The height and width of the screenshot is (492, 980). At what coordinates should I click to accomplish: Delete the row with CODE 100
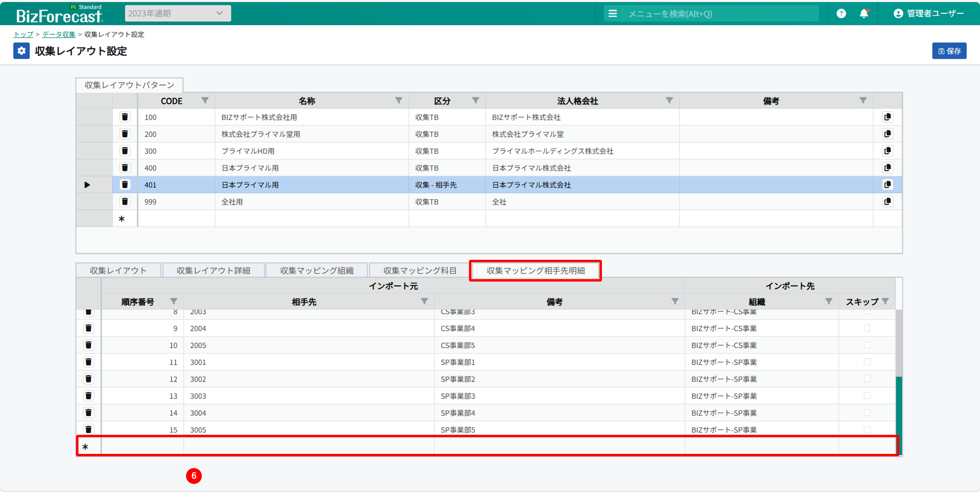coord(124,117)
